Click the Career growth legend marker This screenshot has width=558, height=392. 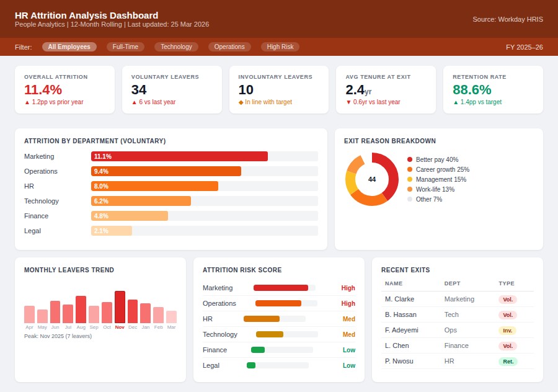(410, 169)
